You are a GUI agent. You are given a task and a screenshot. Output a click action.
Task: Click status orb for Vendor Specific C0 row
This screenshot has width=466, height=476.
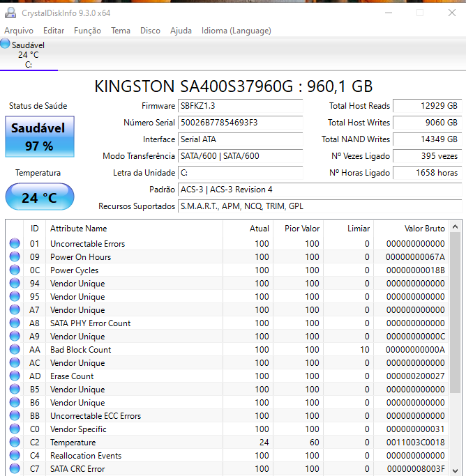[x=15, y=429]
